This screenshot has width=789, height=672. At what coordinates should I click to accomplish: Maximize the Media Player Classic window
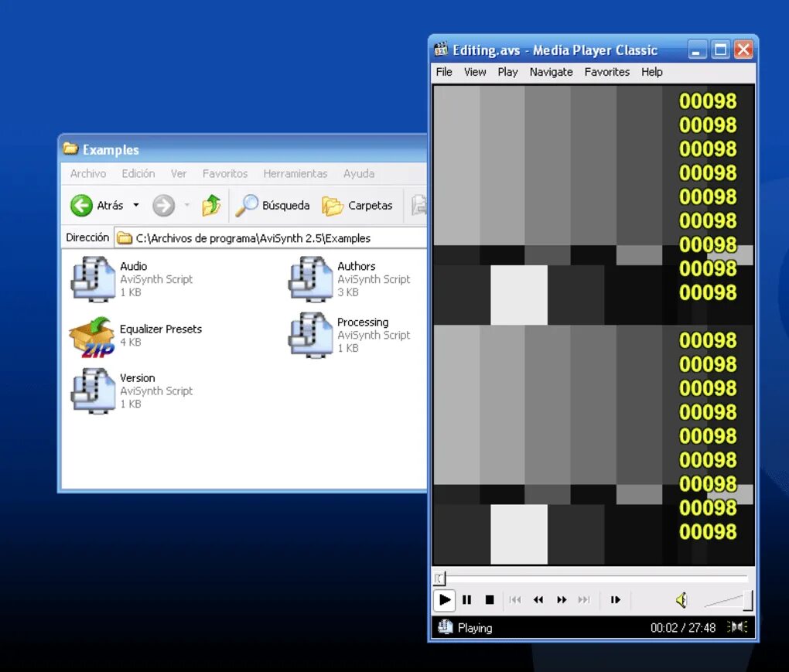720,49
